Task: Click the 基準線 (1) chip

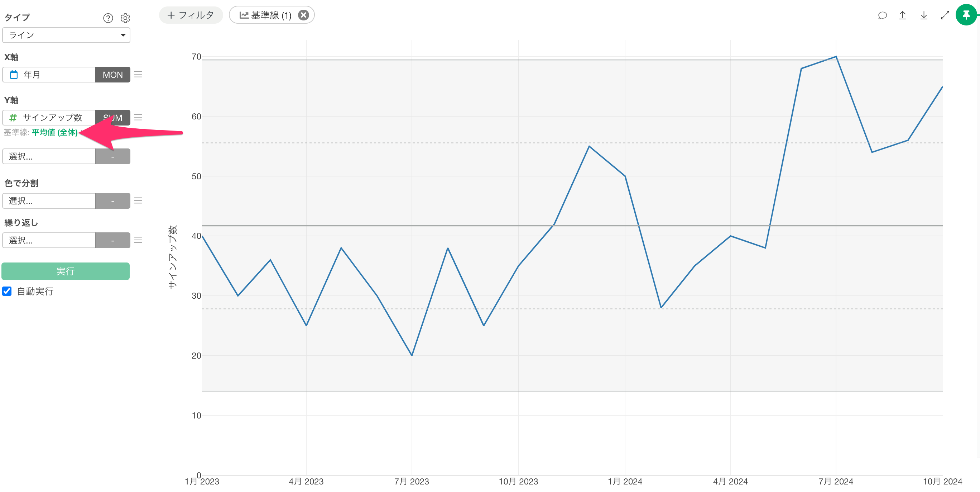Action: click(x=265, y=15)
